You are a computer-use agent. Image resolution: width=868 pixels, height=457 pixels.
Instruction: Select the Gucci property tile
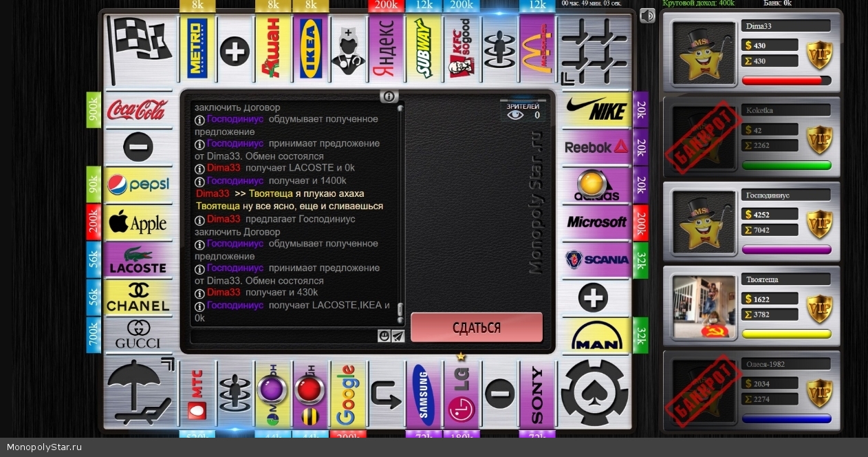138,335
